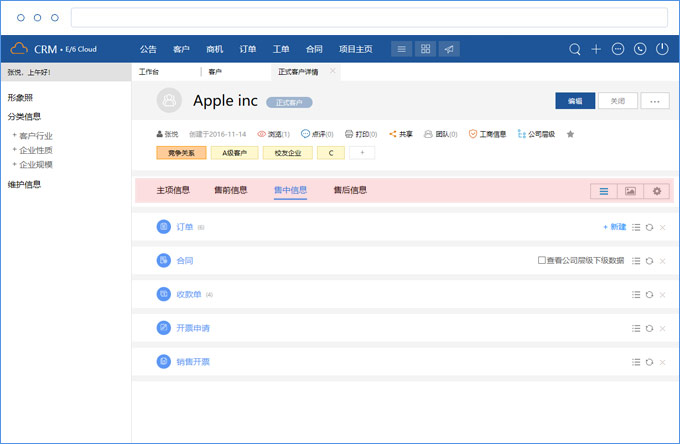Open the clock history icon in header
The image size is (680, 444).
(x=640, y=49)
